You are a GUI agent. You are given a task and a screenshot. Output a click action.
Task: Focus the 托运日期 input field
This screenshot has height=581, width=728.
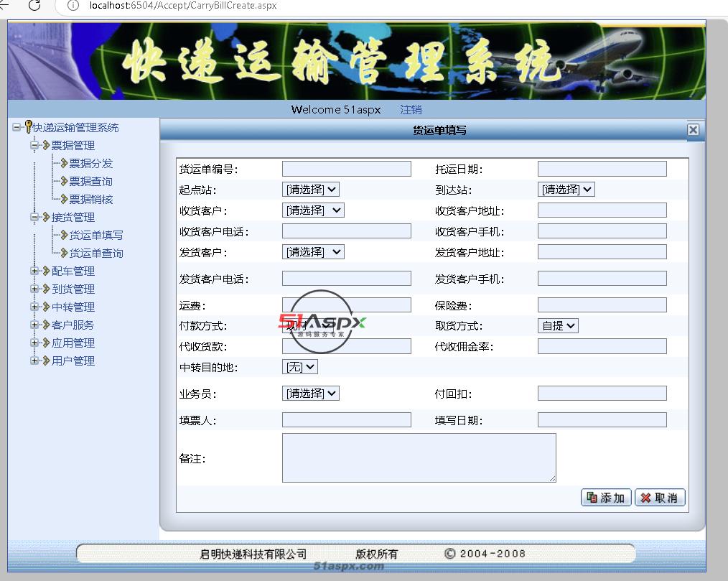click(x=602, y=169)
